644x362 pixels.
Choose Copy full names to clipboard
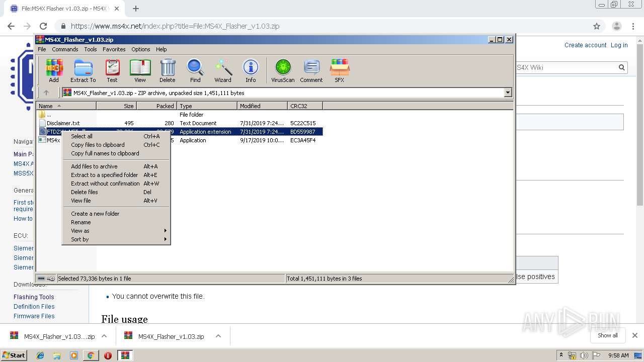(116, 153)
